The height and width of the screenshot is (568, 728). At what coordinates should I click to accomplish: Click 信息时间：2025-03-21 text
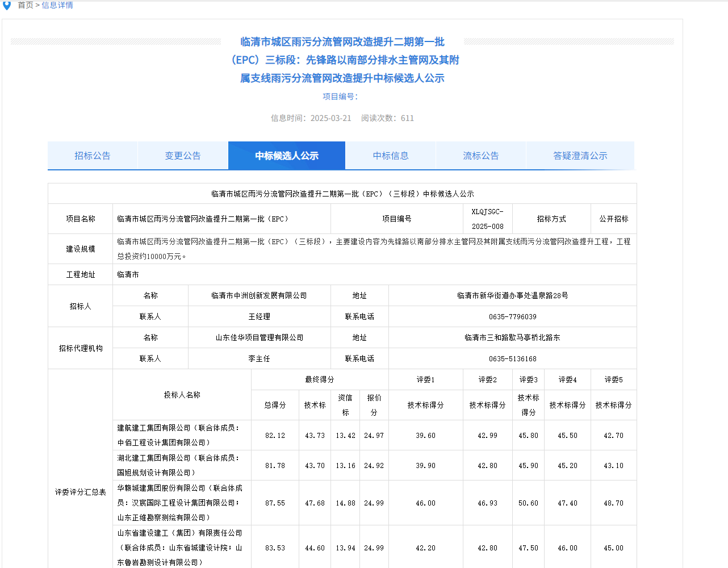pyautogui.click(x=311, y=118)
